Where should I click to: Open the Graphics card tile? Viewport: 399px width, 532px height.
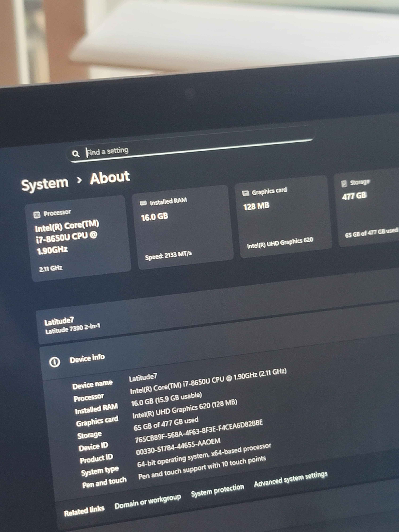point(284,217)
